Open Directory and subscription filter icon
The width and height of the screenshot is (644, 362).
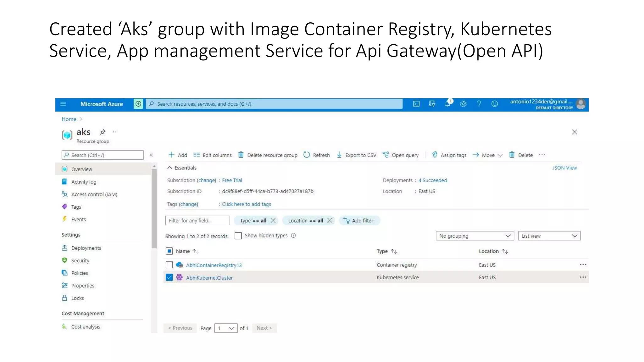(x=432, y=104)
